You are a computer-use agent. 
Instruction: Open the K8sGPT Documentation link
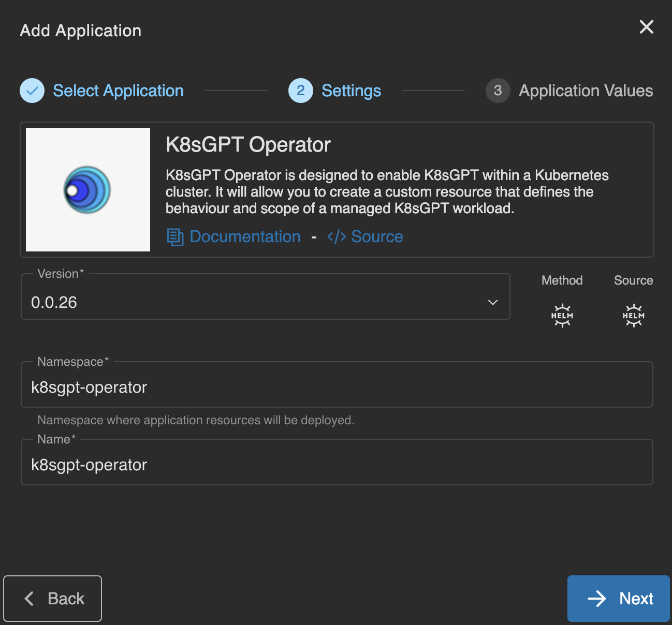(245, 237)
